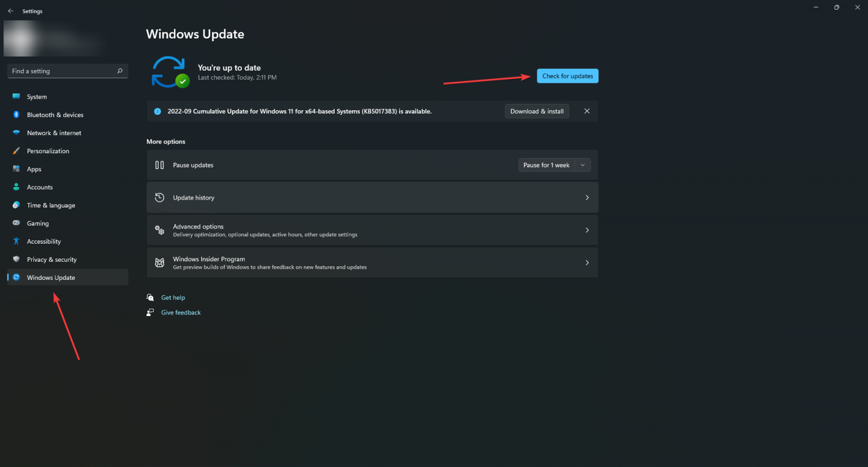Open the pause duration dropdown arrow
Viewport: 868px width, 467px height.
coord(583,165)
